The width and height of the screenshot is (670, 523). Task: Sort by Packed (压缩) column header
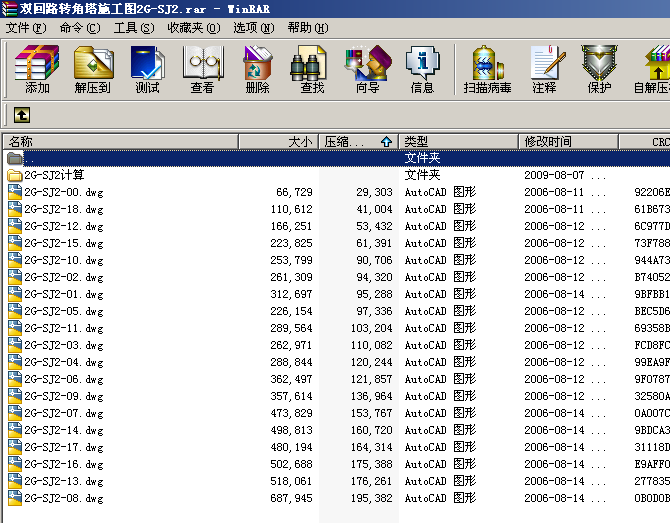358,141
